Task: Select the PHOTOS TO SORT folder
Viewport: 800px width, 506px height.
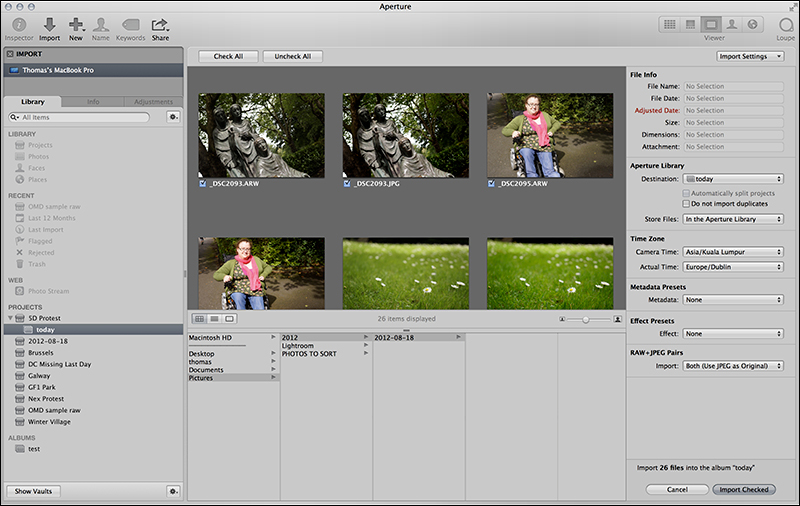Action: [326, 354]
